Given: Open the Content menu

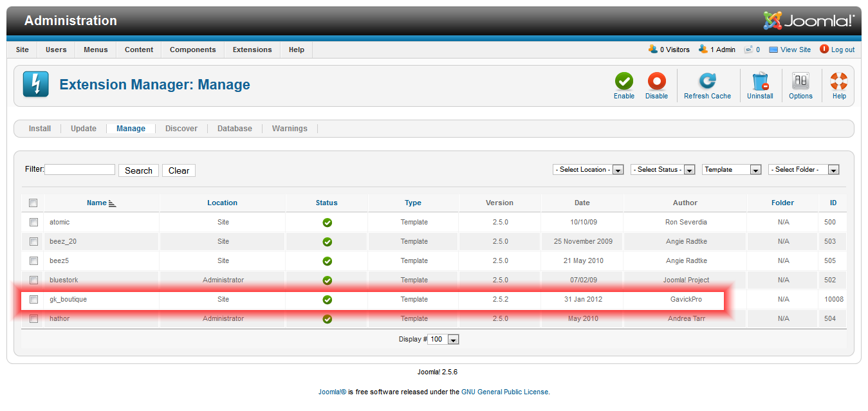Looking at the screenshot, I should click(139, 50).
